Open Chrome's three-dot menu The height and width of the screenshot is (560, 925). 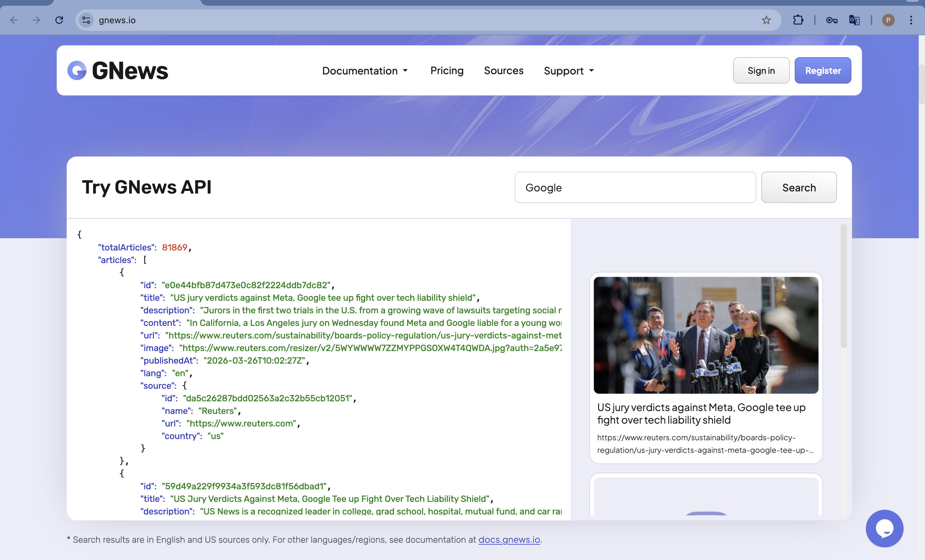pos(912,20)
